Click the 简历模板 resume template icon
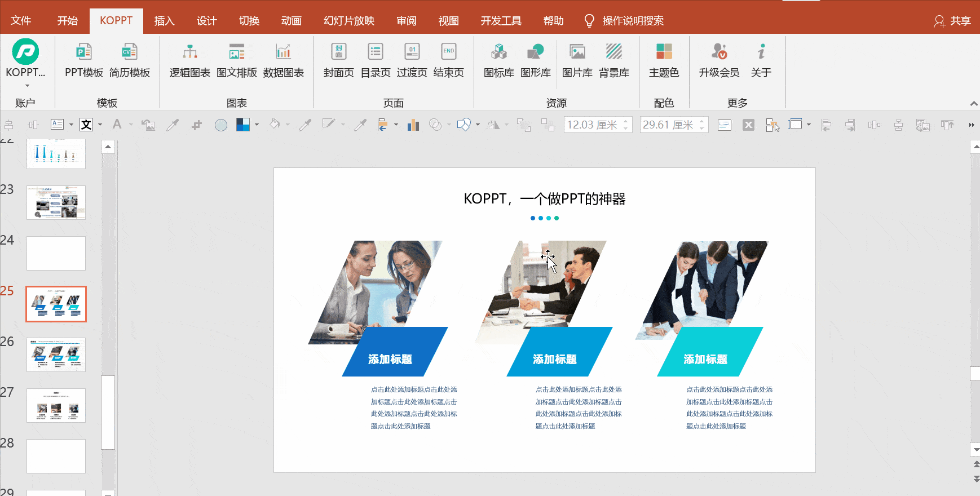The width and height of the screenshot is (980, 496). click(x=130, y=60)
